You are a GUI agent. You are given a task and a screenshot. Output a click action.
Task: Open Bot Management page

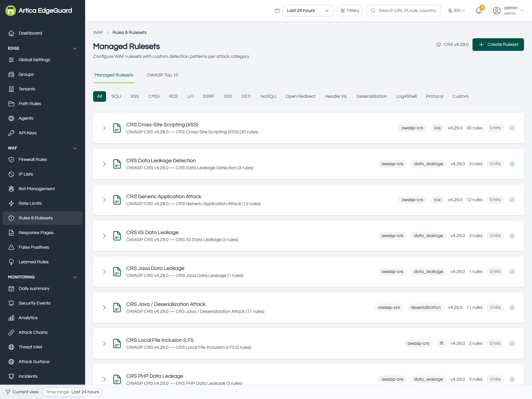(x=43, y=189)
